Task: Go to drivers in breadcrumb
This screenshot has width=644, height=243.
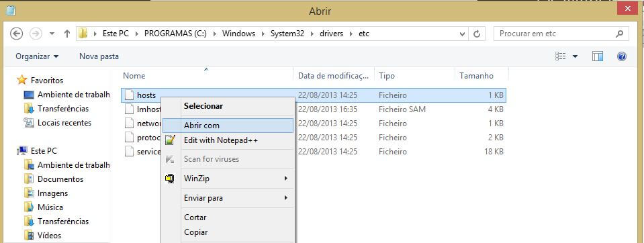Action: click(x=331, y=34)
